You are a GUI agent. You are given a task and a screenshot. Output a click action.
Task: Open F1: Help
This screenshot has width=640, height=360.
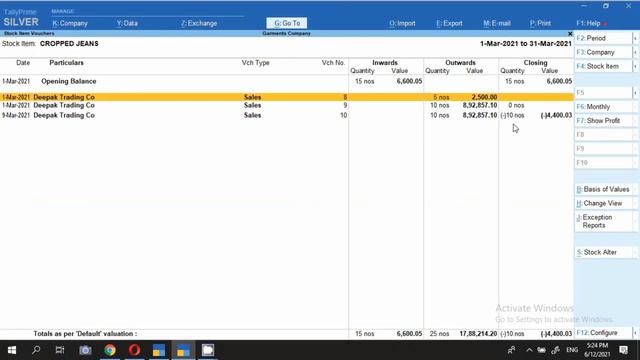click(589, 23)
